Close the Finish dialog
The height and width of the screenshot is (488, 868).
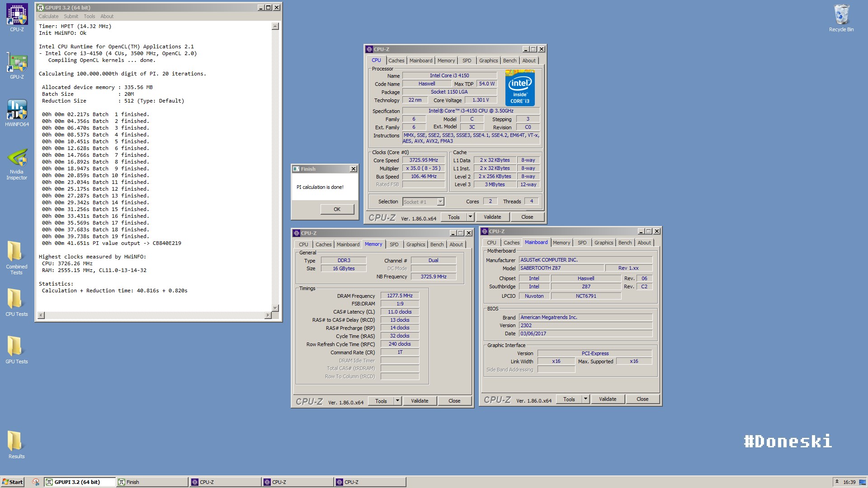[x=354, y=169]
